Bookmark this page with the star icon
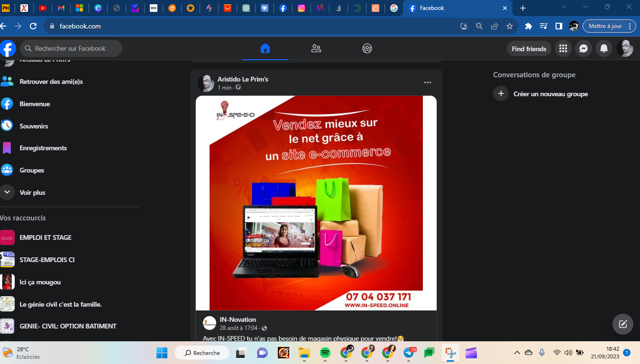 point(510,26)
